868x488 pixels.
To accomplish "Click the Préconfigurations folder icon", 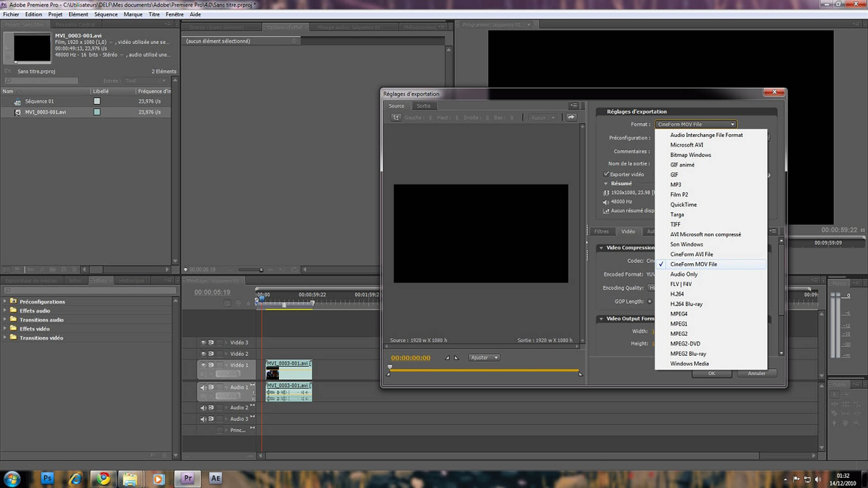I will 13,301.
